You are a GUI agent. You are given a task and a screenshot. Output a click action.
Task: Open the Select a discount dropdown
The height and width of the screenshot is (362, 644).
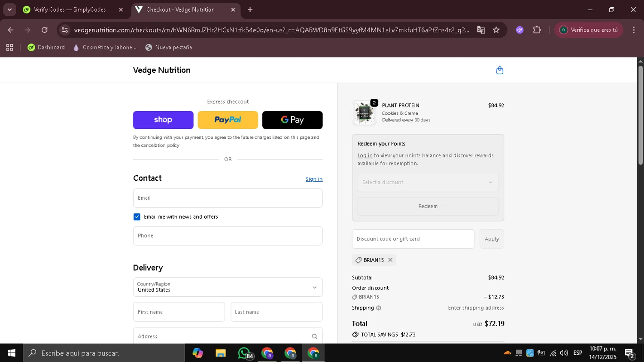[x=428, y=183]
